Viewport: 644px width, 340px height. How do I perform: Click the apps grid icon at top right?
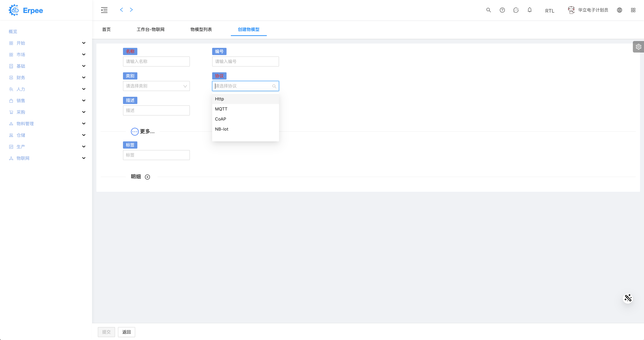[633, 10]
